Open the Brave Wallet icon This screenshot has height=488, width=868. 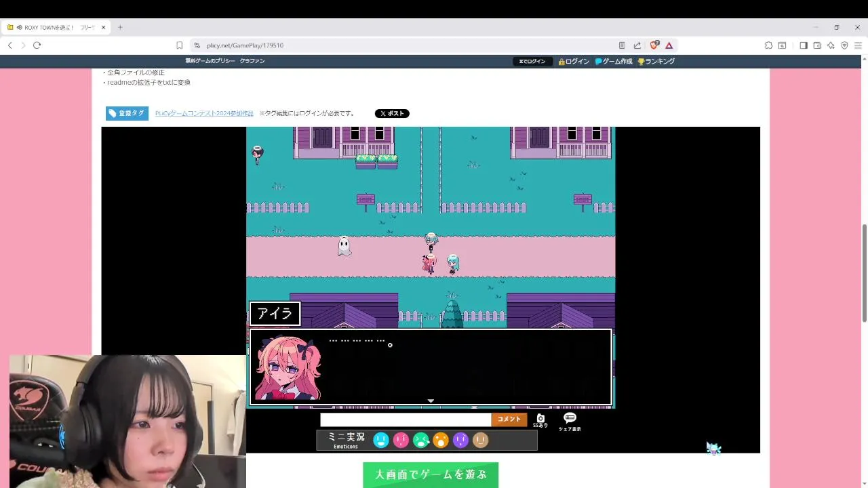point(817,45)
